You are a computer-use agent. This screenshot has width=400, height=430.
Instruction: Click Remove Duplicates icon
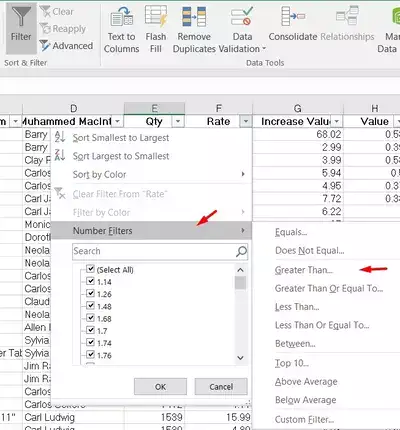(x=194, y=17)
